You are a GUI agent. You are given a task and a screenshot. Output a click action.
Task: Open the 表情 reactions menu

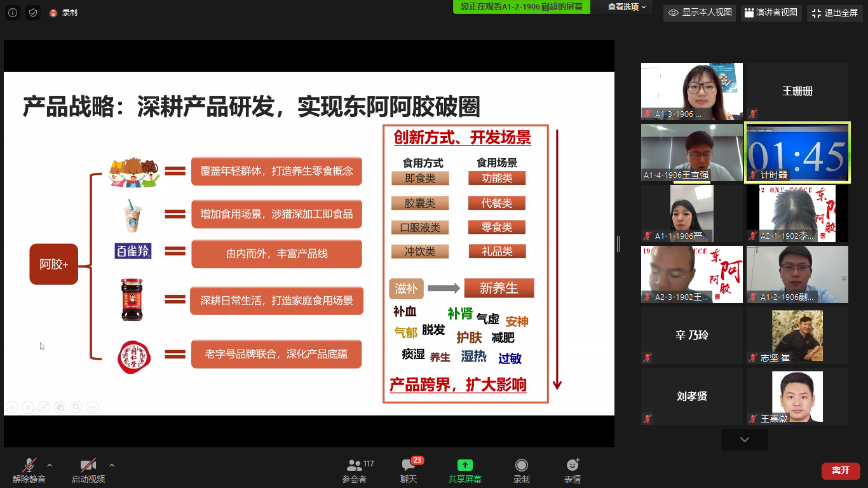pos(573,471)
